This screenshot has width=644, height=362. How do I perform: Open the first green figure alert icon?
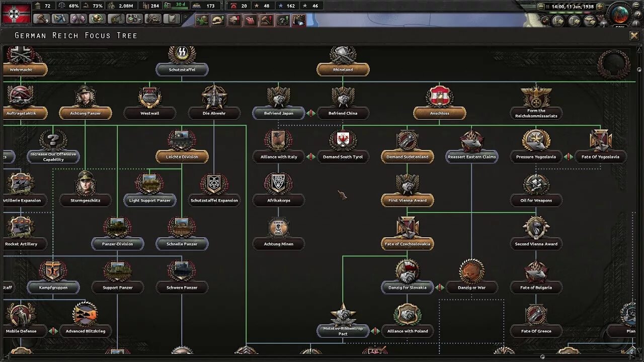click(202, 20)
